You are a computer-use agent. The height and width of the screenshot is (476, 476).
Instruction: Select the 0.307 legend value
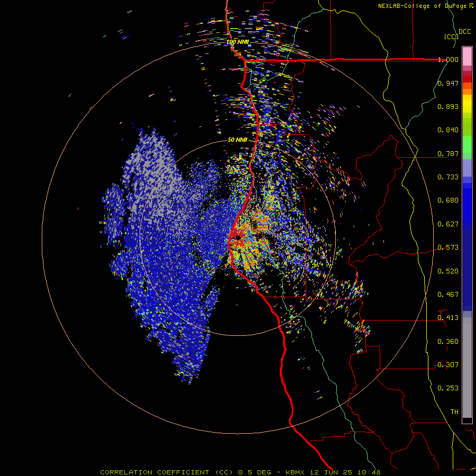(448, 365)
